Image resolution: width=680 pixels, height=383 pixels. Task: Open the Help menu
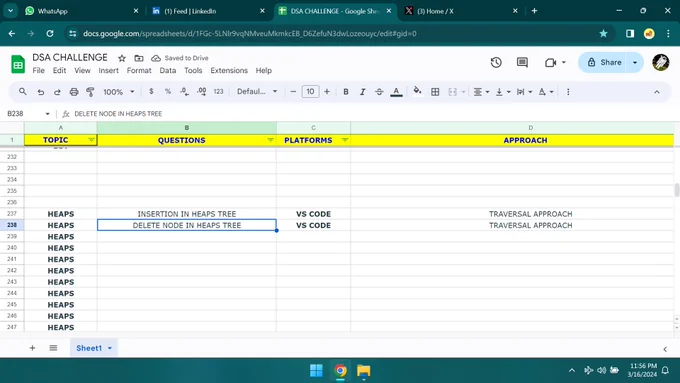[264, 70]
